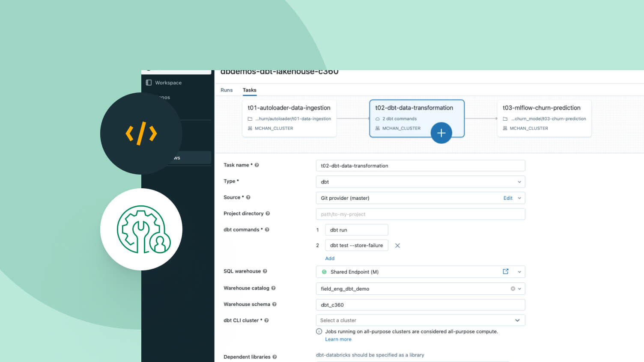Click the Source help icon
Screen dimensions: 644x362
(248, 197)
